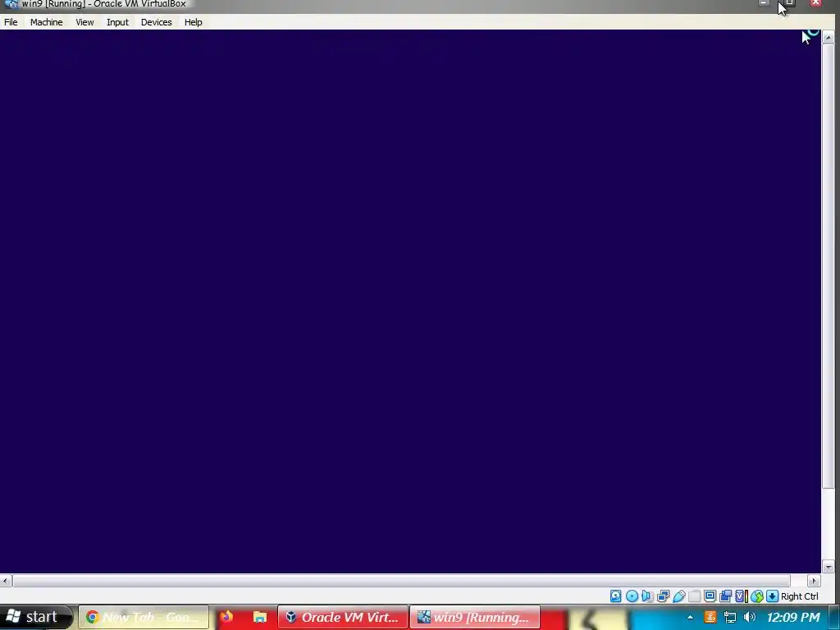Click the recording status icon

point(726,596)
